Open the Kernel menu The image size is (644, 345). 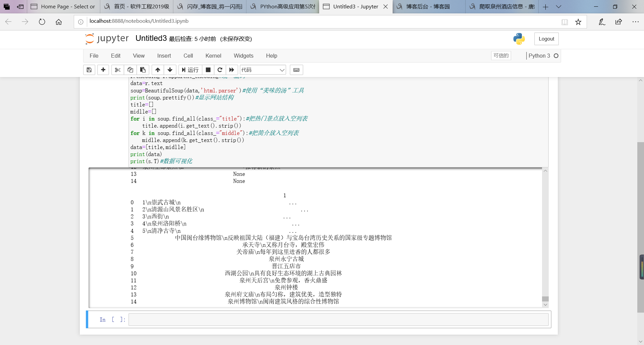(x=213, y=56)
